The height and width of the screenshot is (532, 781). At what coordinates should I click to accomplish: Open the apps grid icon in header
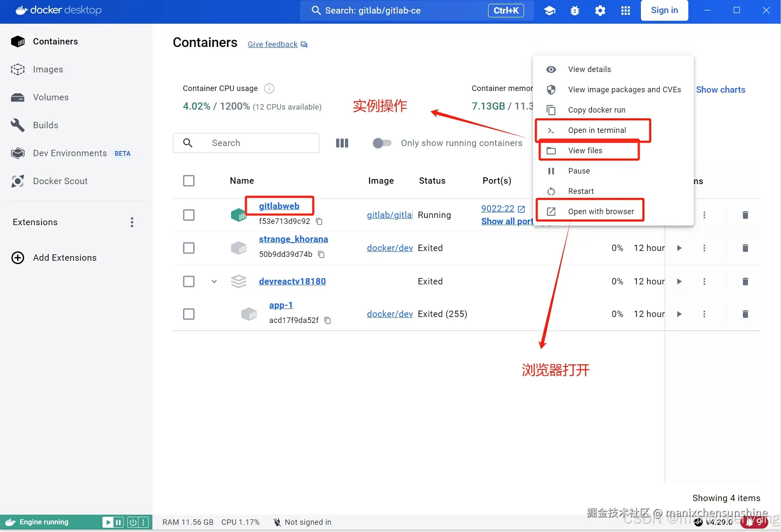[626, 11]
